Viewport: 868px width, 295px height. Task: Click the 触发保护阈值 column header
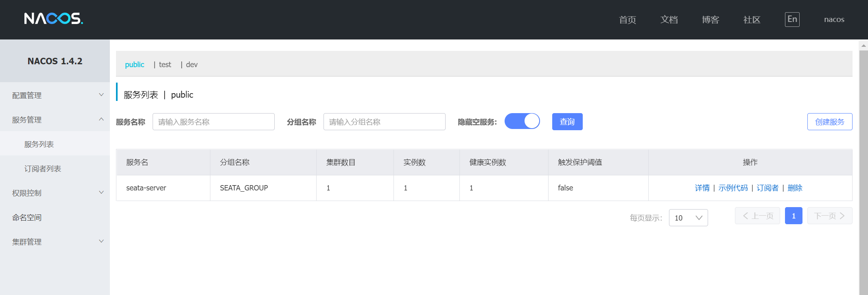(598, 162)
